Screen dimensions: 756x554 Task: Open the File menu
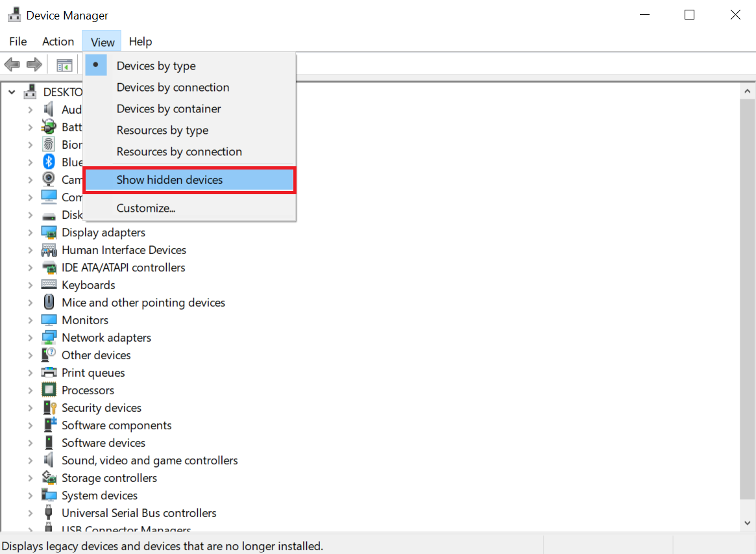pyautogui.click(x=18, y=41)
